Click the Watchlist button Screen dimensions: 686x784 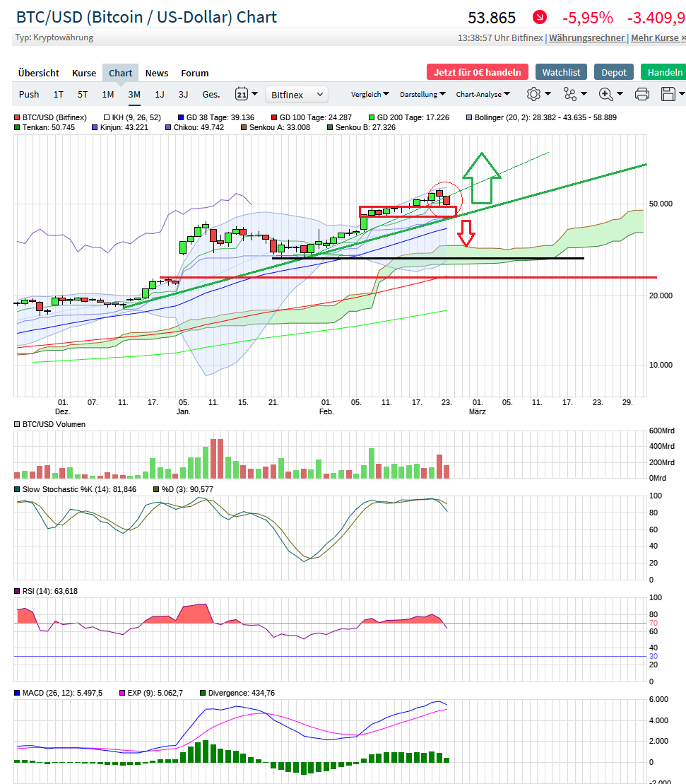point(561,72)
